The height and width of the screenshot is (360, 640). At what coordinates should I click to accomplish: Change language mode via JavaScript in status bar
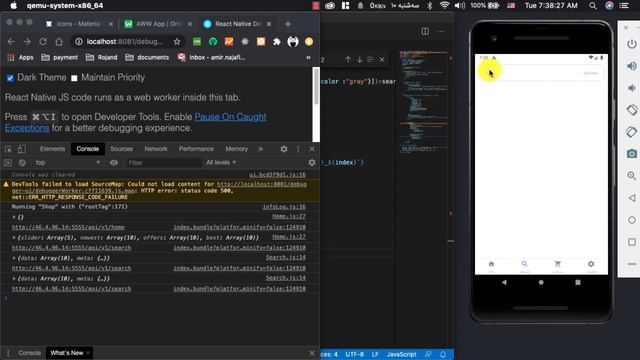(x=402, y=354)
